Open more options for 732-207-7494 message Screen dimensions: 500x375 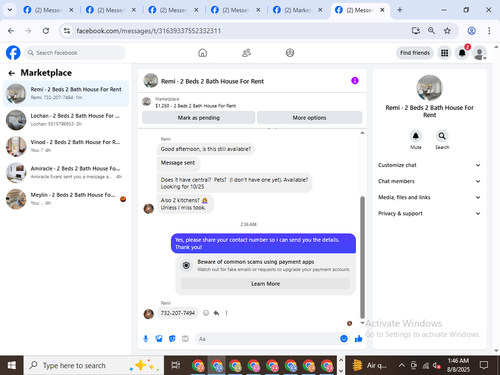[x=227, y=313]
